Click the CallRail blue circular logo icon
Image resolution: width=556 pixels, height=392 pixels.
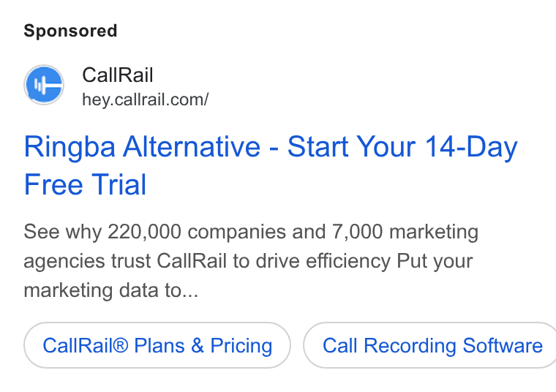[x=44, y=85]
